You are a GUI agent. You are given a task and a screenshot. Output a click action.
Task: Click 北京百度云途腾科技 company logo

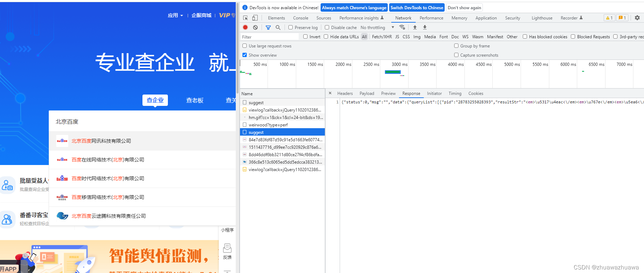click(x=62, y=216)
